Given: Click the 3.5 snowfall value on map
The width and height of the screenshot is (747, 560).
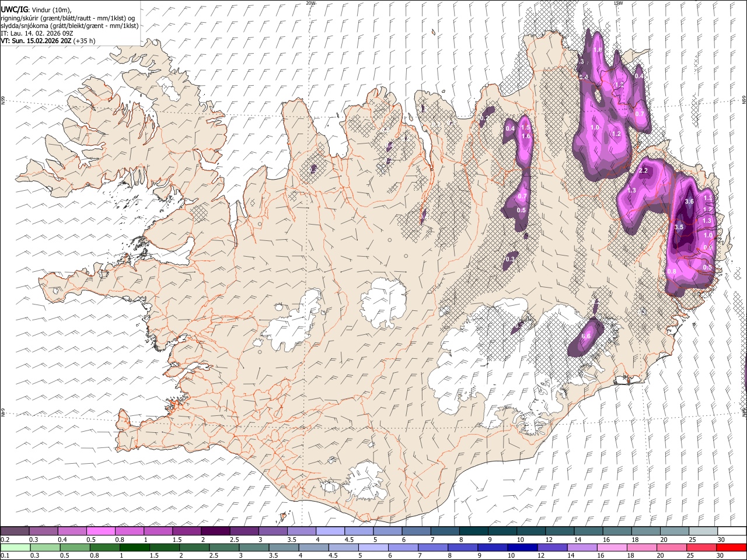Looking at the screenshot, I should pyautogui.click(x=679, y=227).
